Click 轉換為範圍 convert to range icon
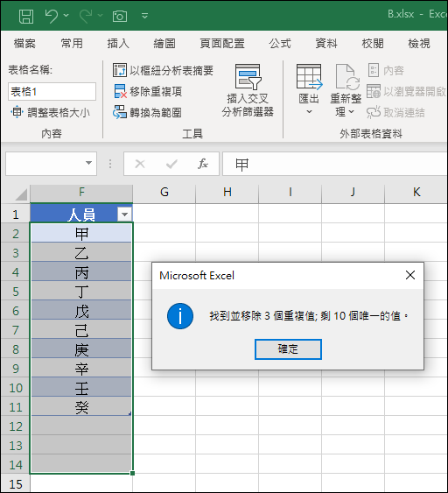This screenshot has height=493, width=448. pos(120,112)
